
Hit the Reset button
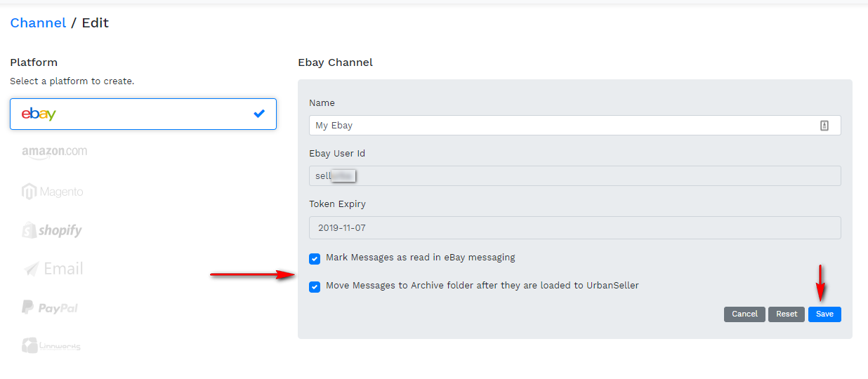click(787, 314)
